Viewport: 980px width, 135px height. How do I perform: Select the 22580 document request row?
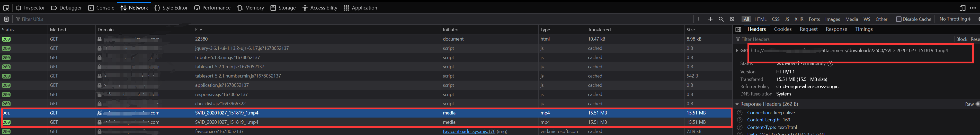[x=366, y=39]
